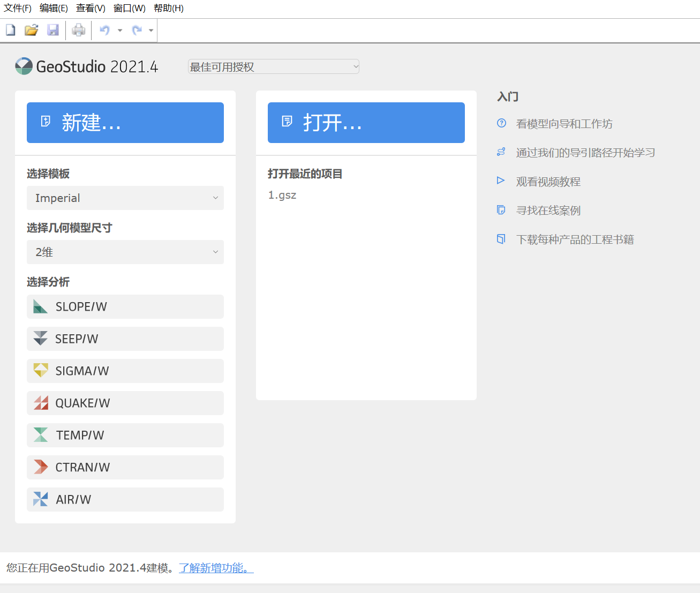Open 下载每种产品的工程书籍 link
700x593 pixels.
pyautogui.click(x=575, y=239)
